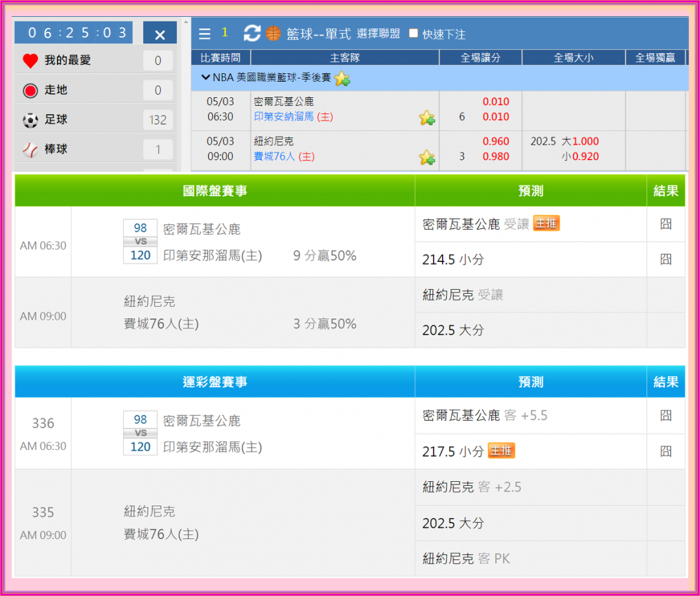
Task: Click the 全場大小 column header
Action: (x=573, y=58)
